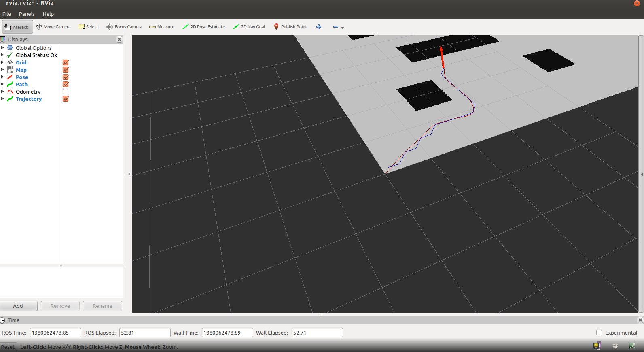The height and width of the screenshot is (352, 644).
Task: Expand the Path display entry
Action: [2, 84]
